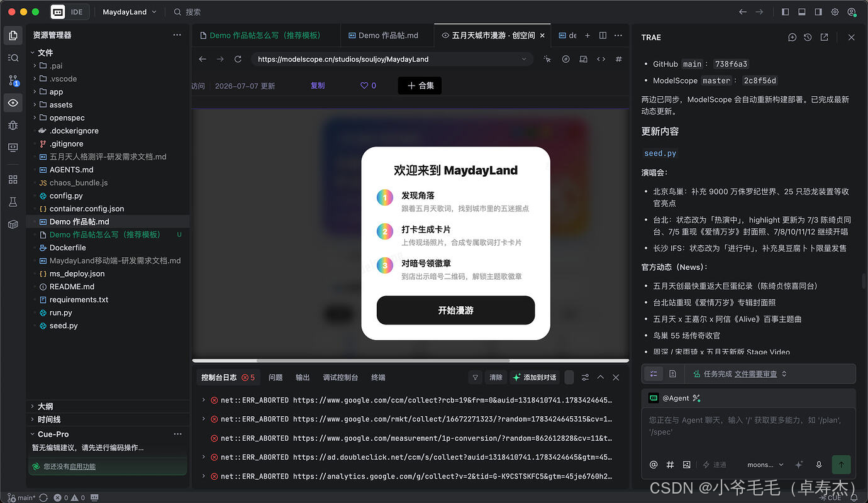Open the Explorer view in activity bar
Screen dimensions: 868x503
(13, 36)
